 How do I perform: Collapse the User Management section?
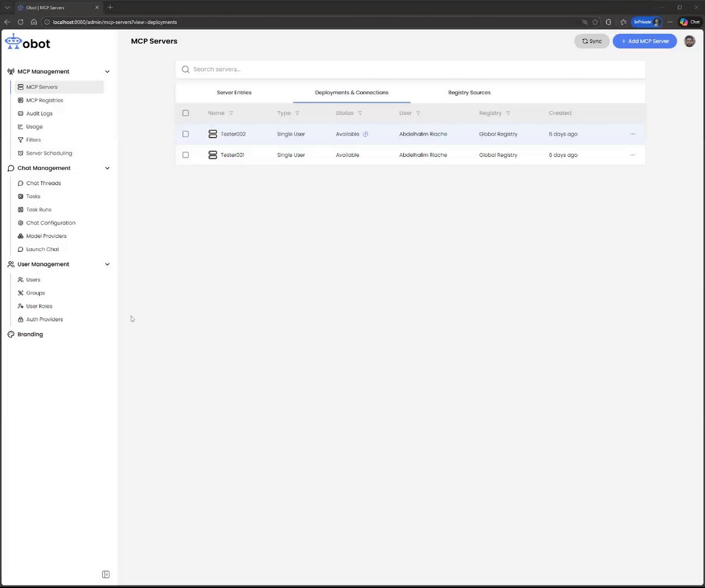coord(107,264)
